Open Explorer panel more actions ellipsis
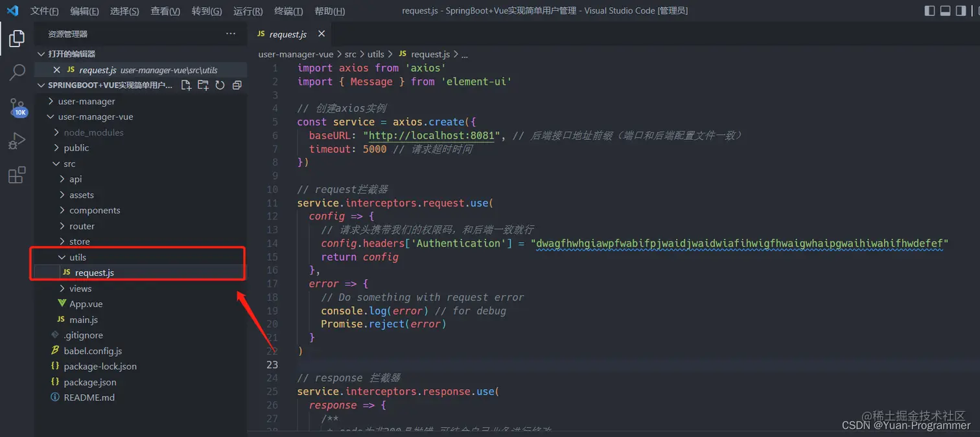The height and width of the screenshot is (437, 980). tap(231, 34)
